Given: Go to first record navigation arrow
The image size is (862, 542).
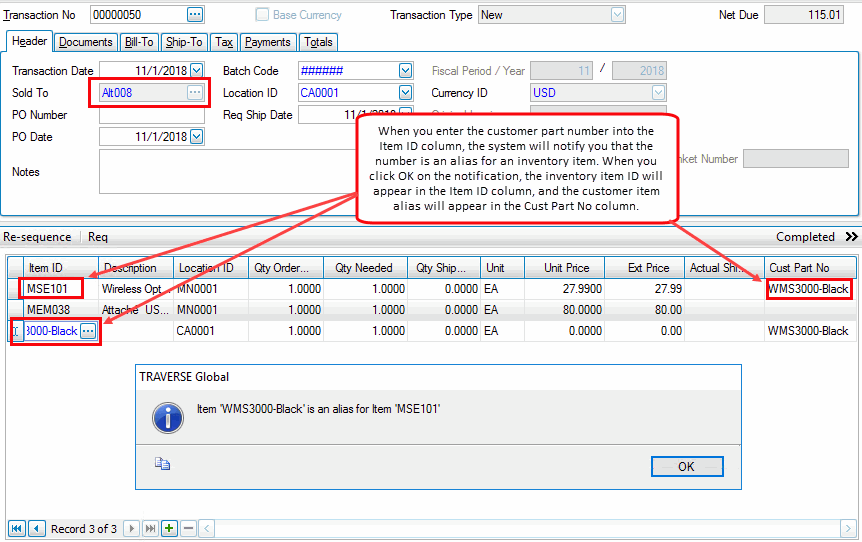Looking at the screenshot, I should [x=17, y=528].
